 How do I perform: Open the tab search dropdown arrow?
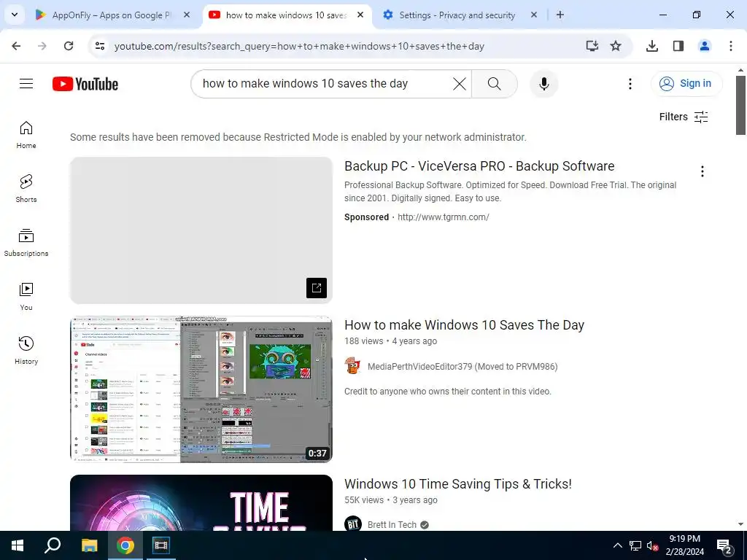[15, 15]
